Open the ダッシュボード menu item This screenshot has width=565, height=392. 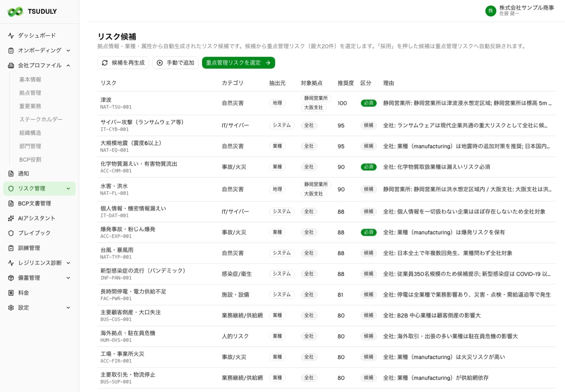pyautogui.click(x=40, y=35)
